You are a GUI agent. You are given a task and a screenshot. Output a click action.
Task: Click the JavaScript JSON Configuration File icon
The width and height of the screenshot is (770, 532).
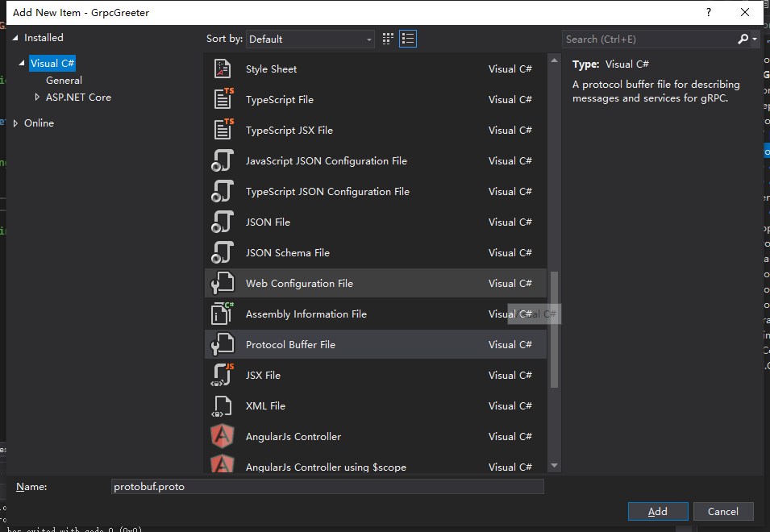[x=223, y=160]
